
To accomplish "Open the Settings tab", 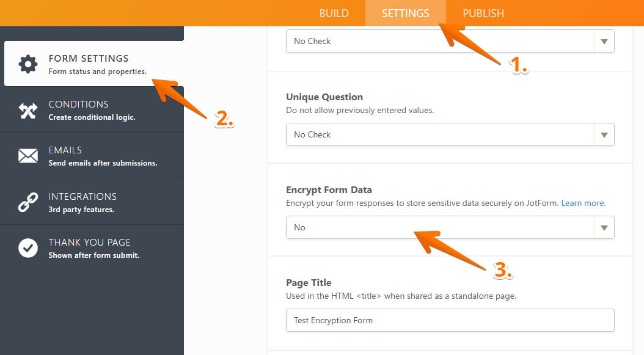I will pyautogui.click(x=405, y=13).
